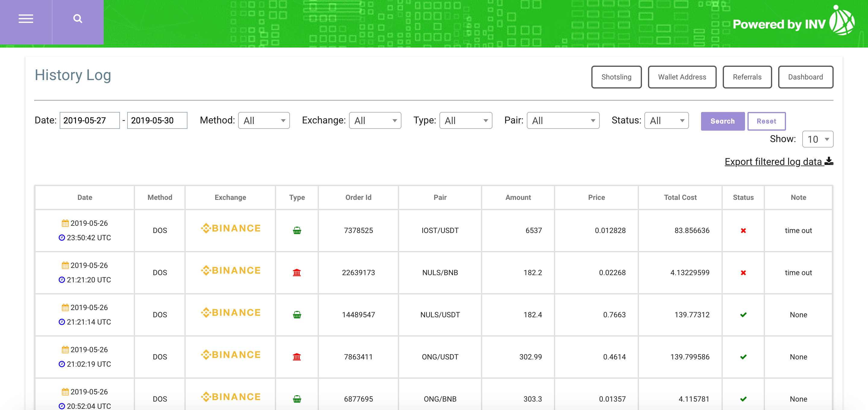Click Binance logo in ONG/USDT row

[231, 354]
